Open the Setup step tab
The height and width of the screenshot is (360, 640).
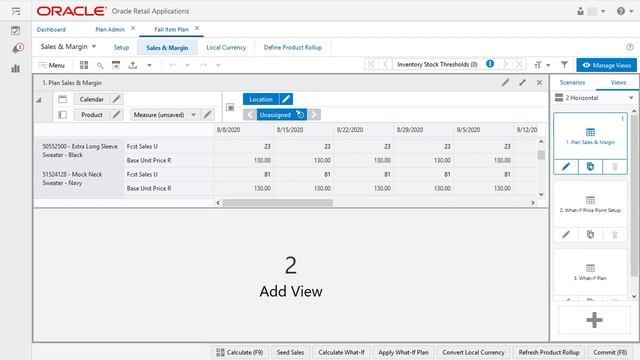pyautogui.click(x=121, y=47)
